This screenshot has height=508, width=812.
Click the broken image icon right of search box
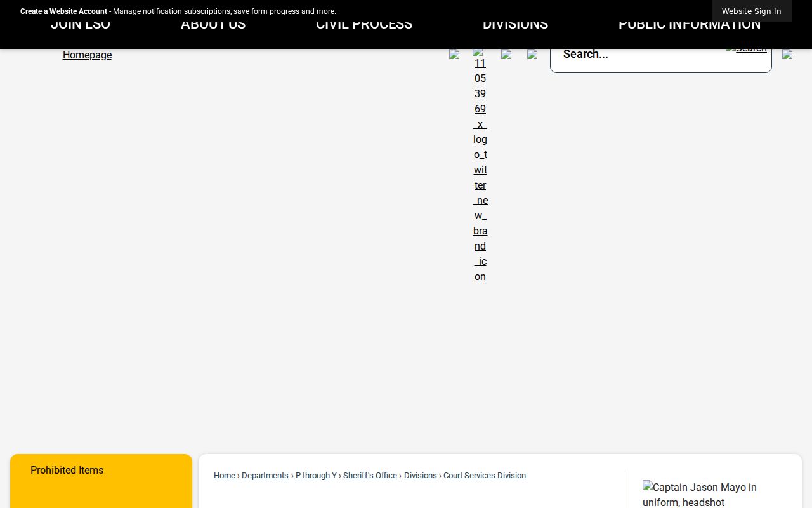787,55
